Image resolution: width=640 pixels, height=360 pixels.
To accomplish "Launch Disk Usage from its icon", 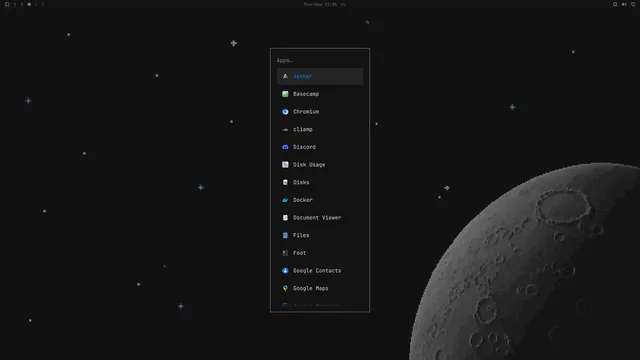I will (x=285, y=164).
